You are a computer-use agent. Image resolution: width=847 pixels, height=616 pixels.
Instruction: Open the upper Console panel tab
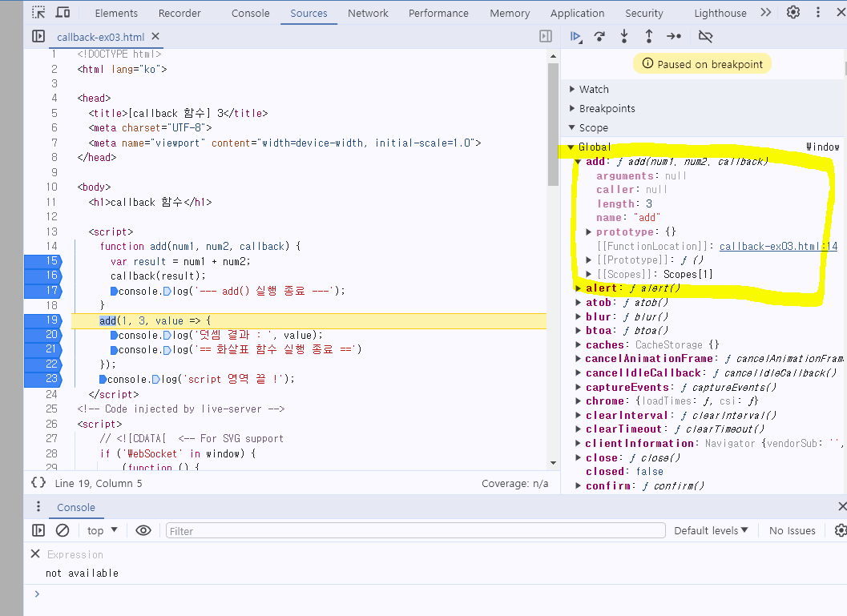250,13
